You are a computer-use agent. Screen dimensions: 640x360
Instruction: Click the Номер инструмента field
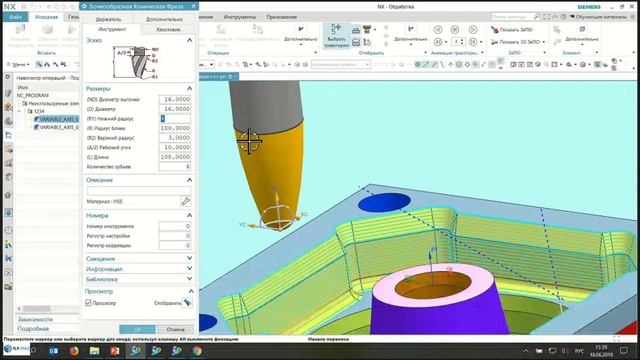[x=175, y=226]
